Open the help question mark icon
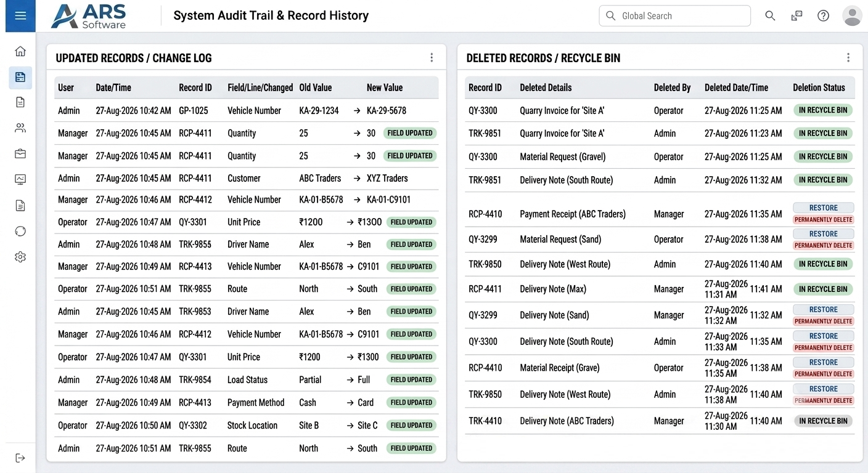Image resolution: width=868 pixels, height=473 pixels. [x=823, y=16]
